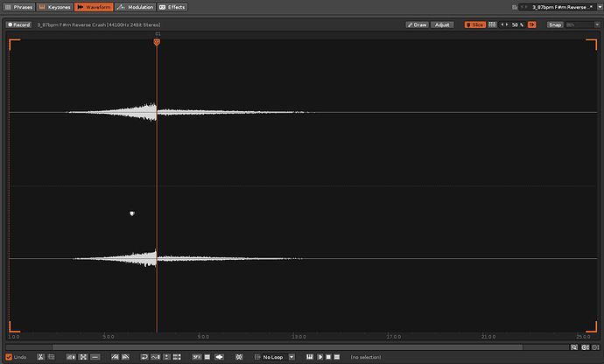Select the Waveform tab
This screenshot has width=604, height=364.
[x=94, y=7]
